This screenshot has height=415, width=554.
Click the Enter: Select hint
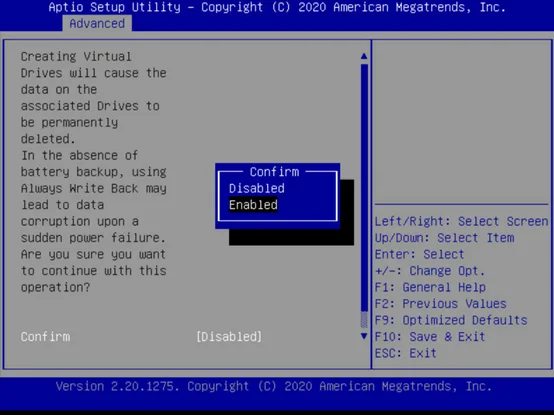click(419, 254)
